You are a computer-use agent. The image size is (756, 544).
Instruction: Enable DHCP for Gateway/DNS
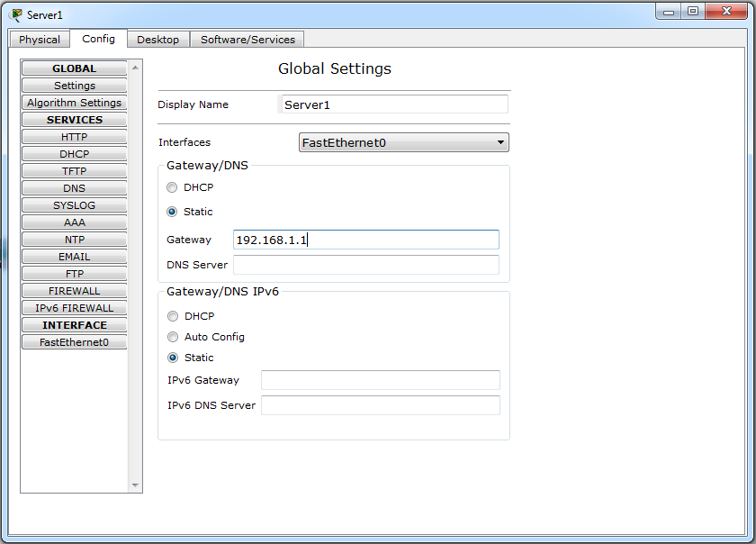(x=172, y=187)
